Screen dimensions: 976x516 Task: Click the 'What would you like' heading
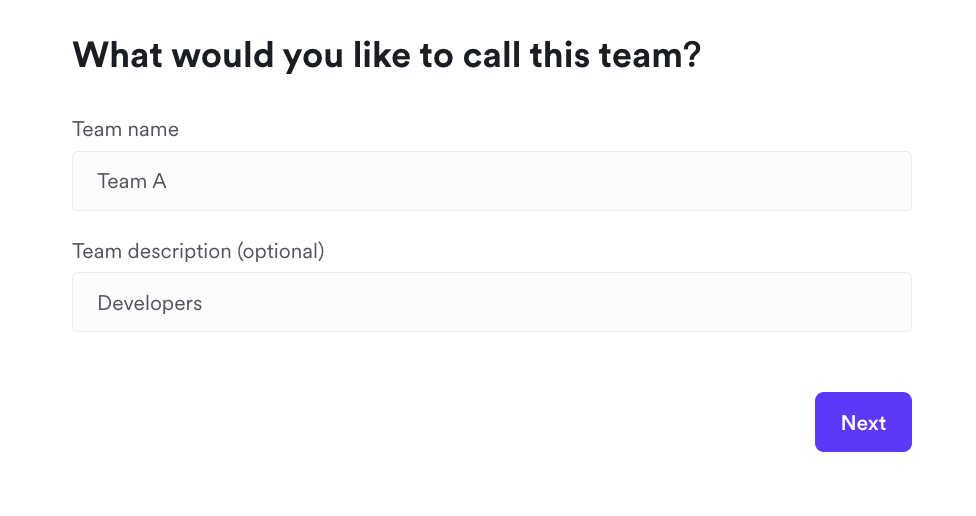386,55
